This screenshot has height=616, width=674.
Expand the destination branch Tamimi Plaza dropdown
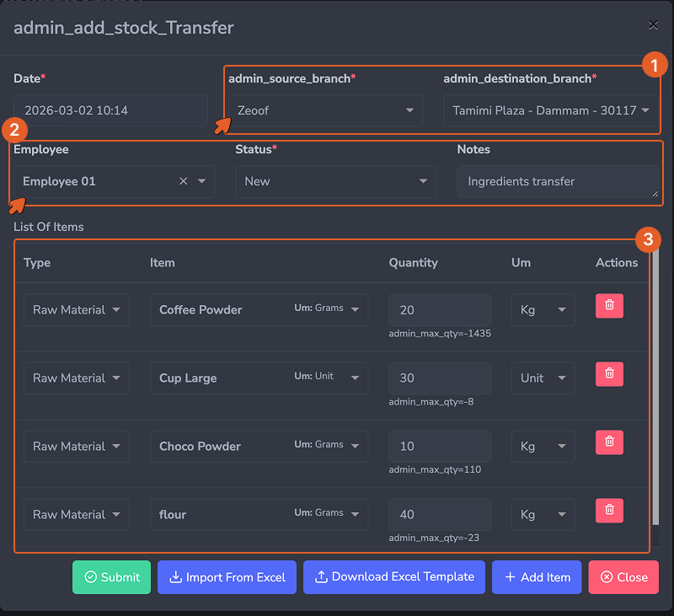tap(551, 110)
